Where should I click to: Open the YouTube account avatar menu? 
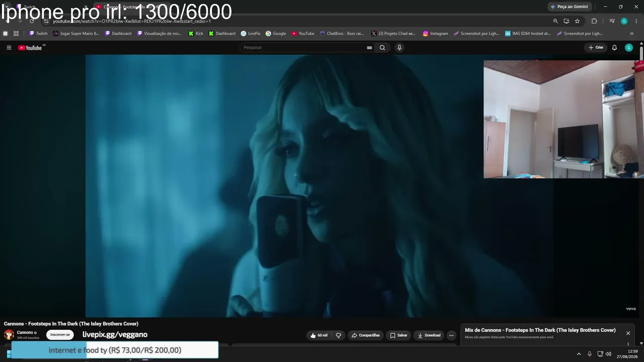(629, 48)
